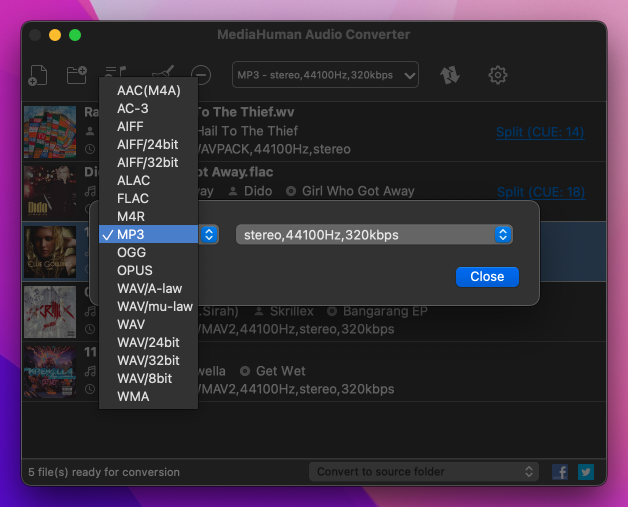Viewport: 628px width, 507px height.
Task: Start conversion with the arrows icon
Action: [450, 75]
